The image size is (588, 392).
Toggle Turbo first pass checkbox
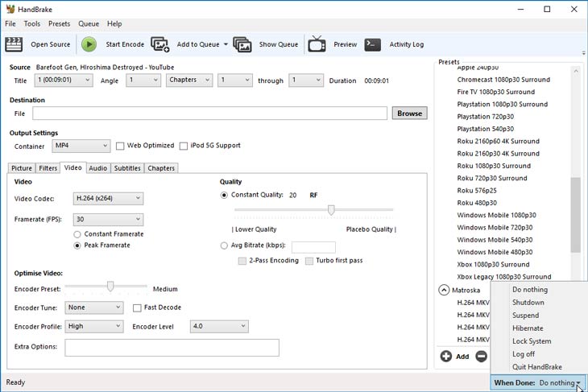pyautogui.click(x=309, y=261)
